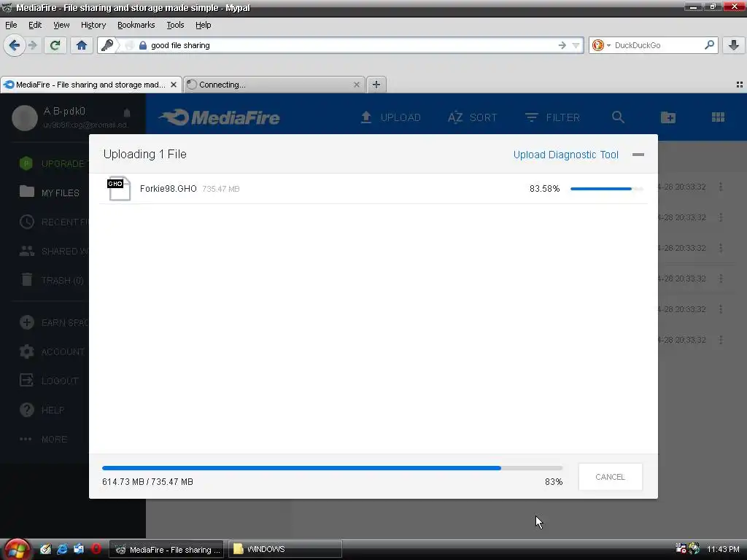The width and height of the screenshot is (747, 560).
Task: Toggle the grid view icon
Action: pyautogui.click(x=718, y=117)
